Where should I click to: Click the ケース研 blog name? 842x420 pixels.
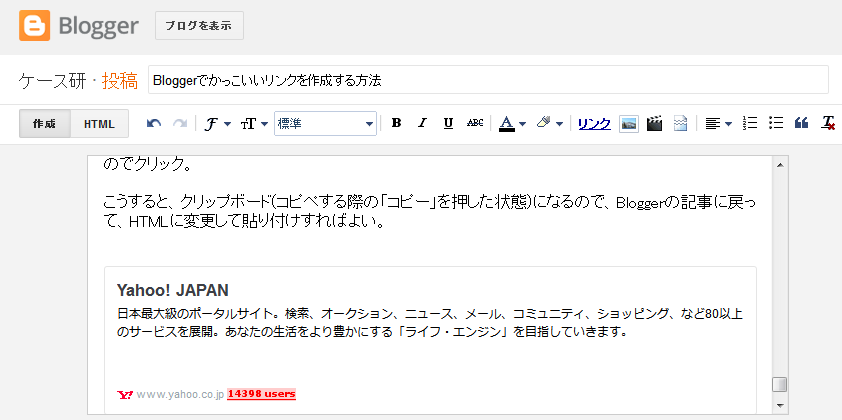(x=52, y=81)
